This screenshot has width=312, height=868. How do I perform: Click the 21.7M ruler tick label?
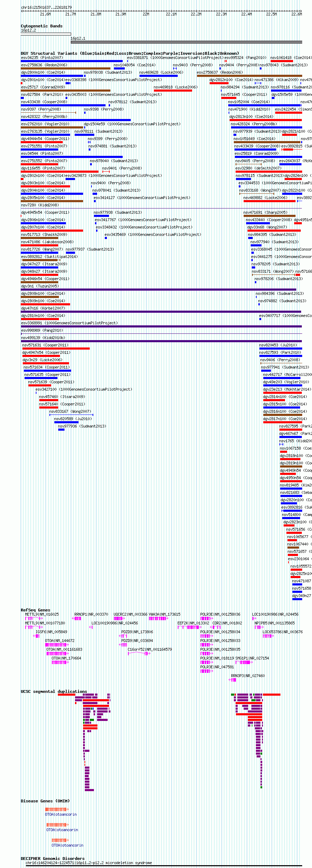[70, 14]
